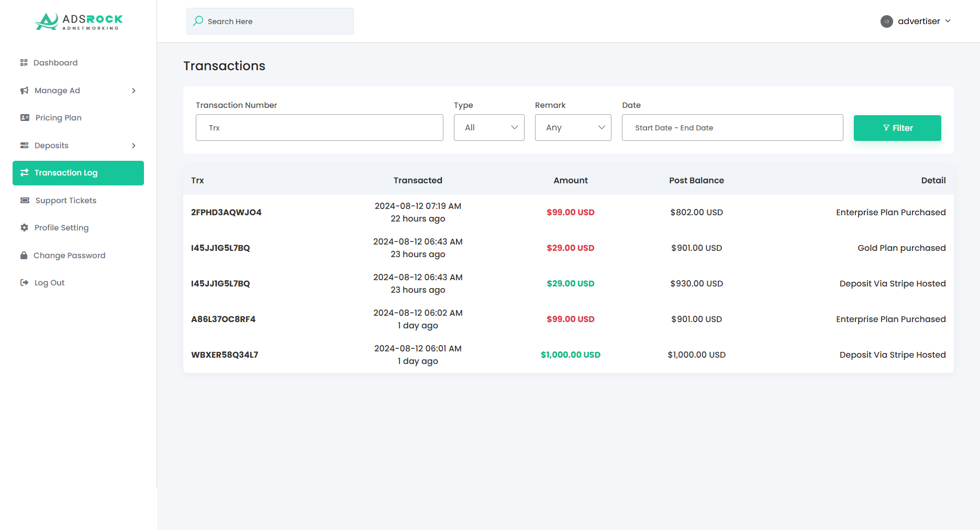980x530 pixels.
Task: Click the Profile Setting gear icon
Action: click(25, 228)
